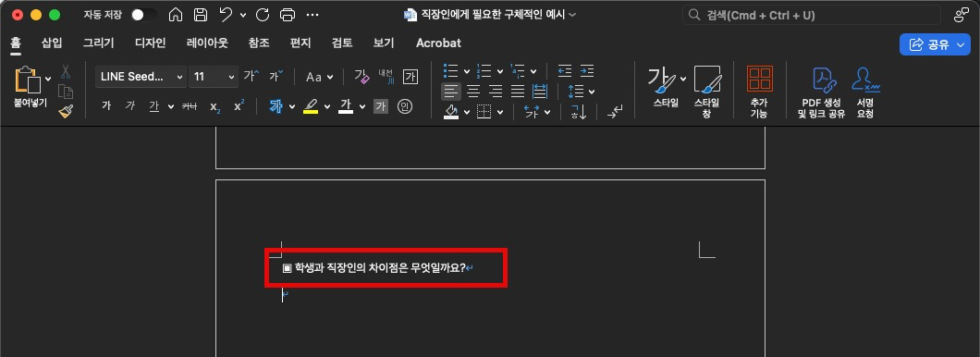Click the Cut scissors icon
Screen dimensions: 980x357
click(66, 71)
